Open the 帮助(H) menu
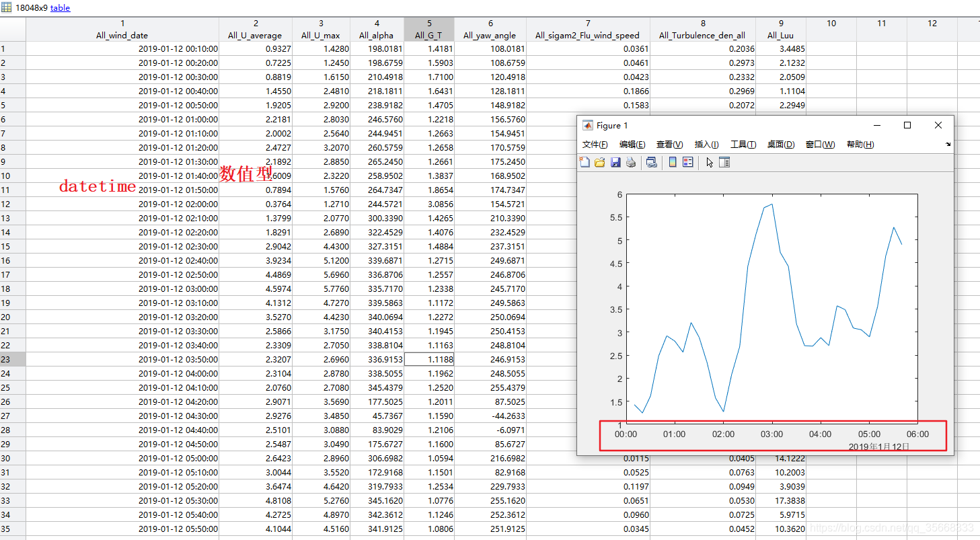 tap(860, 145)
